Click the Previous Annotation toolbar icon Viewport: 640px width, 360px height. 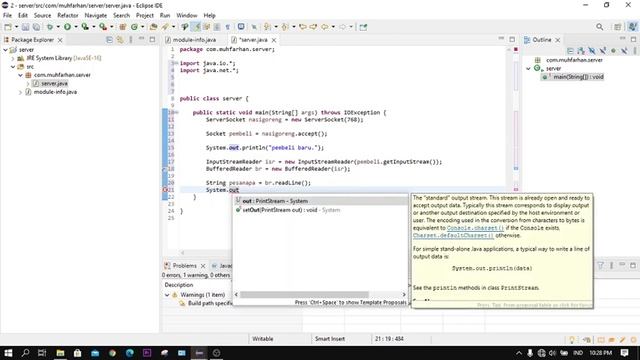[285, 27]
